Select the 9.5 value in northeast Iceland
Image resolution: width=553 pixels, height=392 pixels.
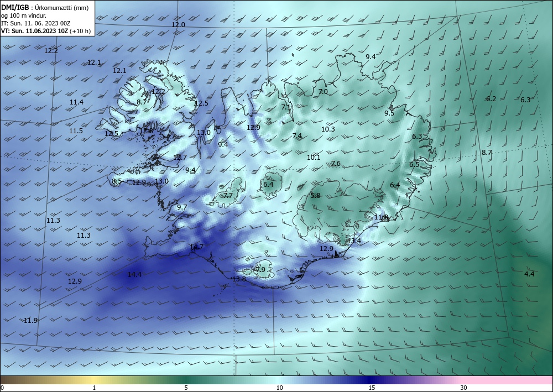(x=389, y=113)
